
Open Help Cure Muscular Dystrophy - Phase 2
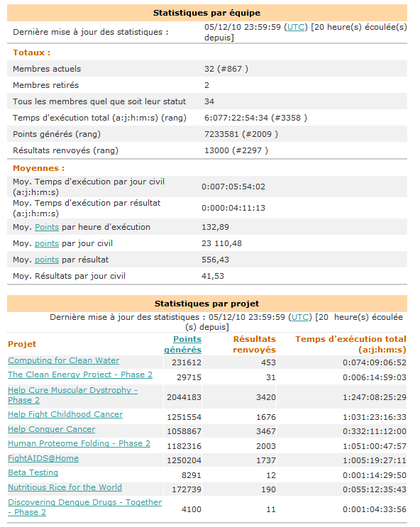pos(72,395)
